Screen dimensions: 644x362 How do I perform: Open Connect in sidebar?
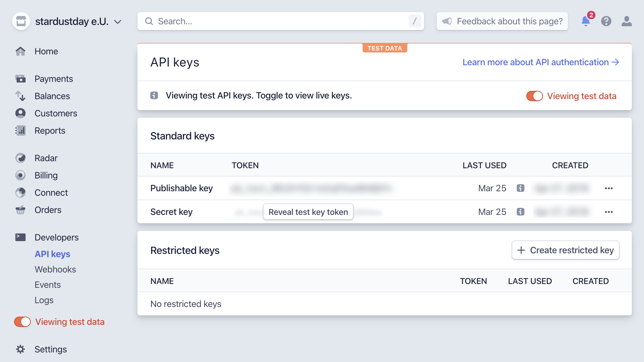[51, 193]
